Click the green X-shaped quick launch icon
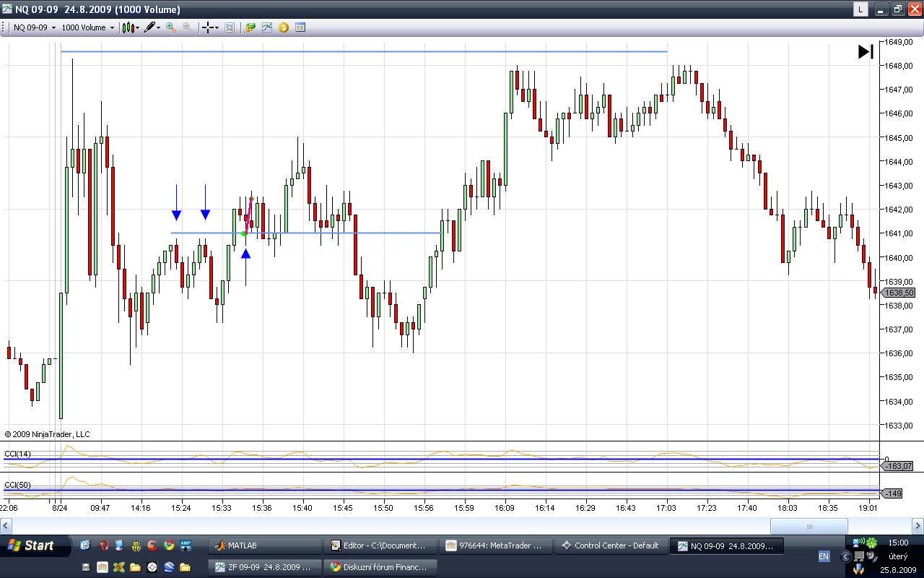 [x=119, y=567]
